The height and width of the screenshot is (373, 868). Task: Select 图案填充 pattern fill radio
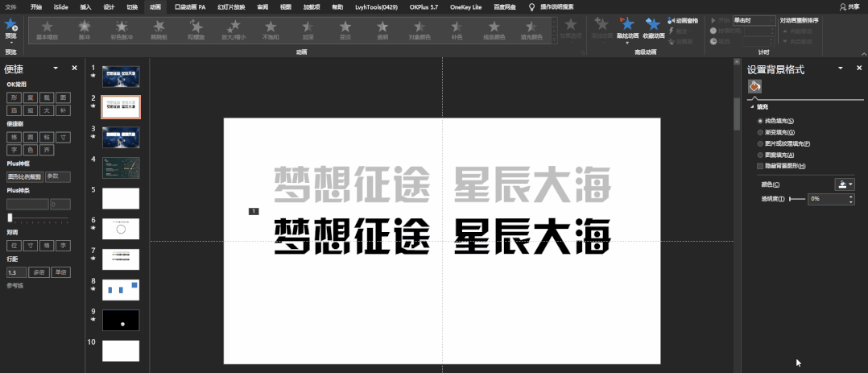[x=760, y=155]
